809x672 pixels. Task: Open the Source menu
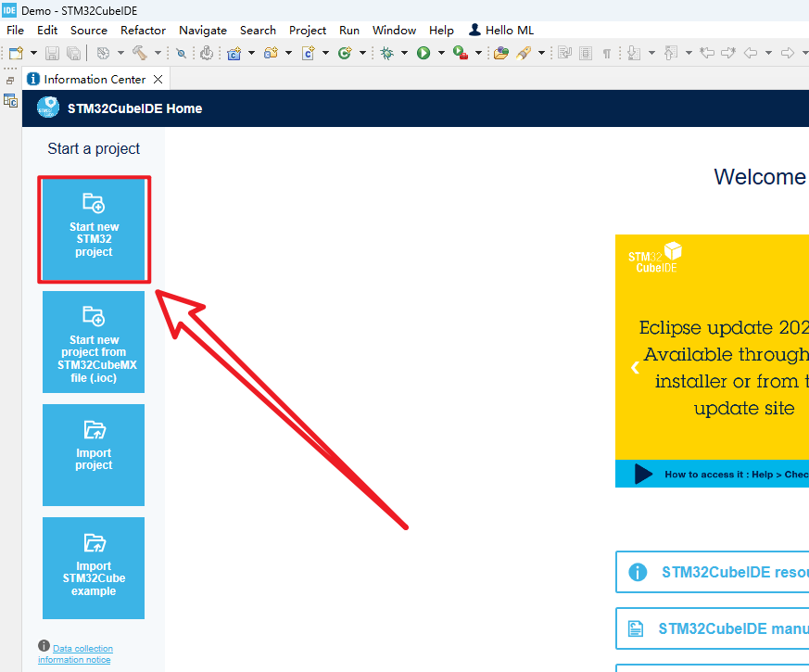(89, 31)
